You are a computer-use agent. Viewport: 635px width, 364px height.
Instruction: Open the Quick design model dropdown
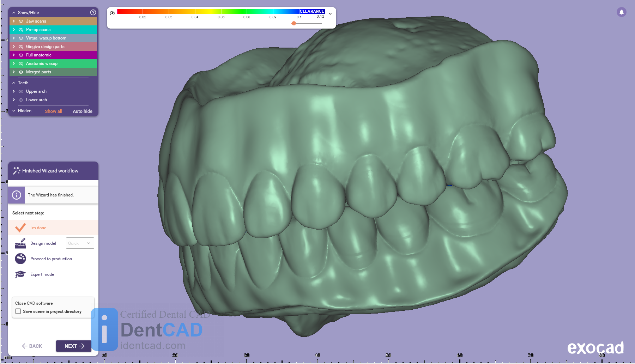[80, 243]
